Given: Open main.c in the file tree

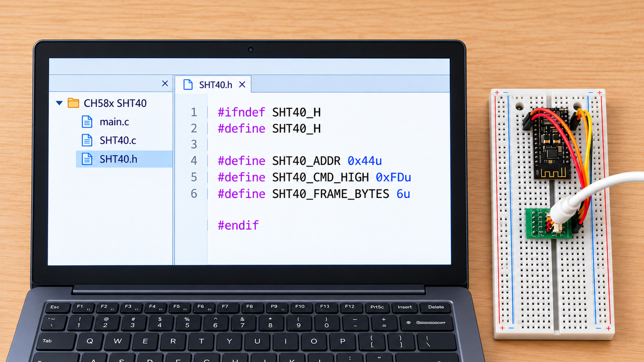Looking at the screenshot, I should click(x=114, y=122).
